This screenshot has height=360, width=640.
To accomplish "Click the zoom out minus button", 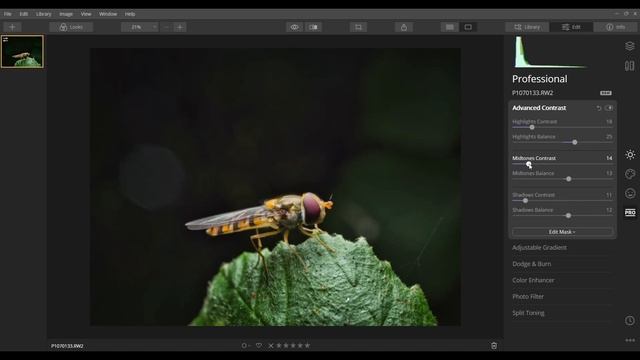I will point(166,27).
